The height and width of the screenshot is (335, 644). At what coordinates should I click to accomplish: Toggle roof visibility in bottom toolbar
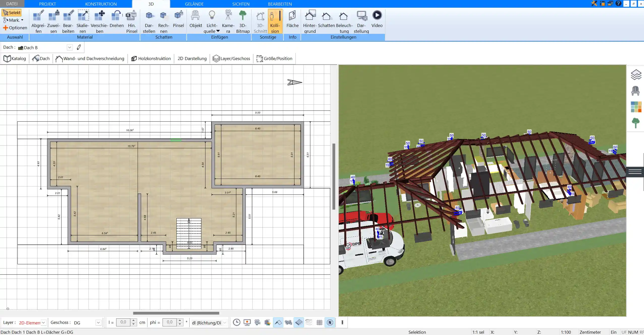pos(278,322)
